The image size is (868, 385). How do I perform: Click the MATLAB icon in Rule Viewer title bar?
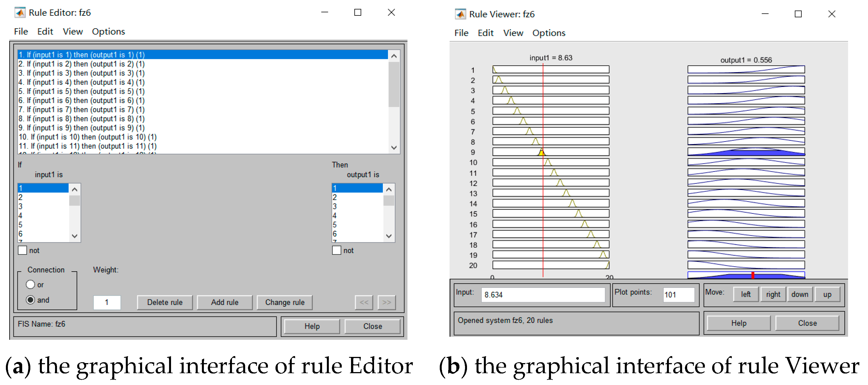click(x=460, y=14)
